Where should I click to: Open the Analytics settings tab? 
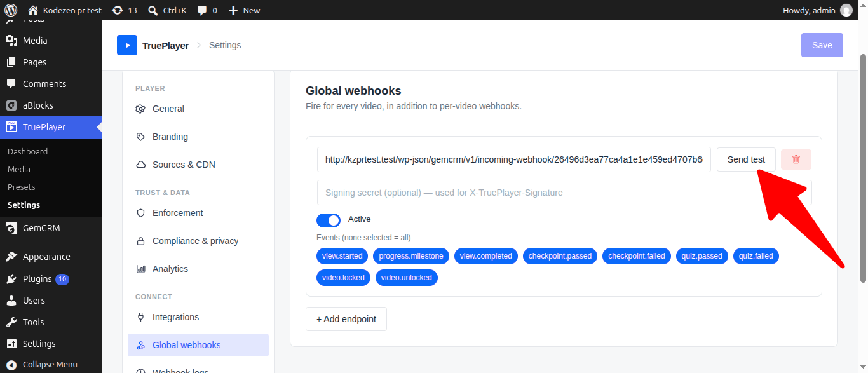click(198, 269)
